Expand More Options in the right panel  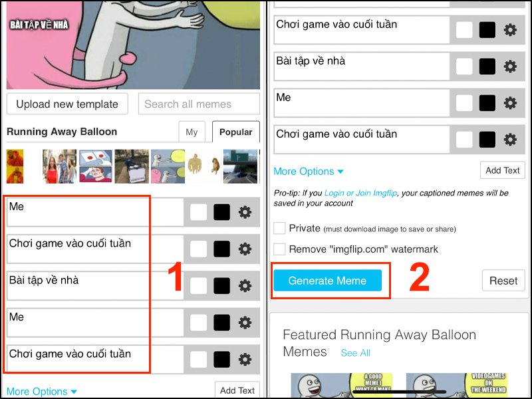coord(309,172)
